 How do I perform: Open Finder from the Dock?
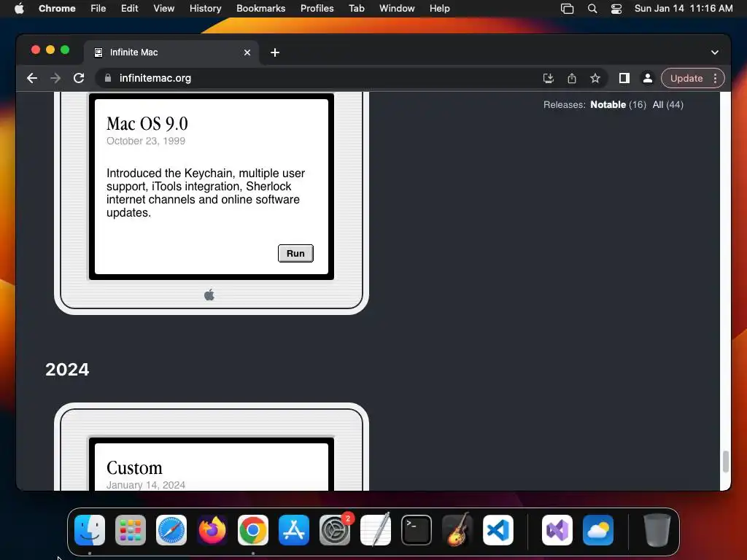[90, 530]
